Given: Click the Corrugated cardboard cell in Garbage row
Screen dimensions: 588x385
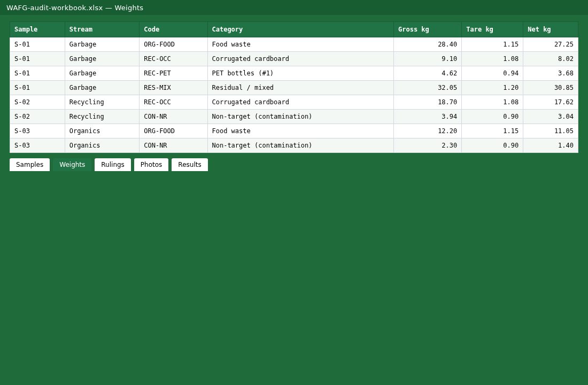Looking at the screenshot, I should (300, 59).
